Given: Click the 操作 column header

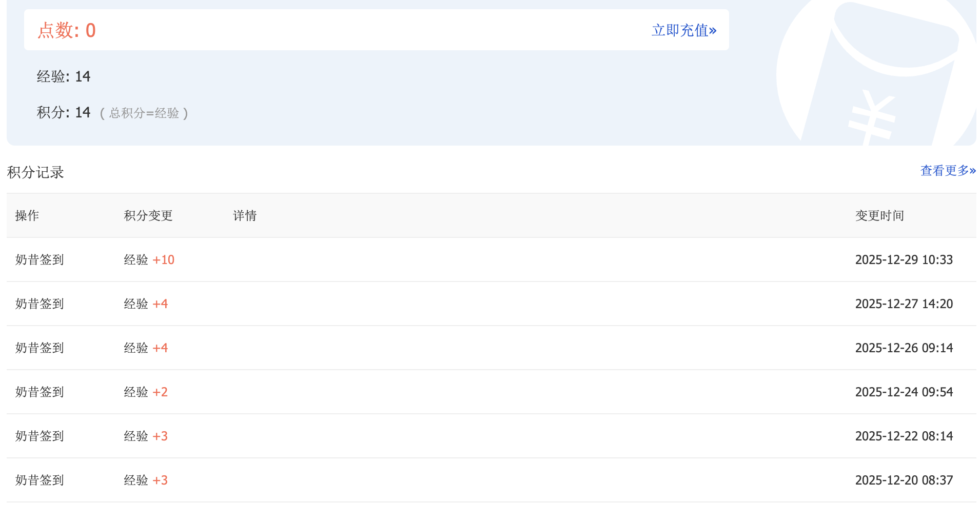Looking at the screenshot, I should 27,216.
